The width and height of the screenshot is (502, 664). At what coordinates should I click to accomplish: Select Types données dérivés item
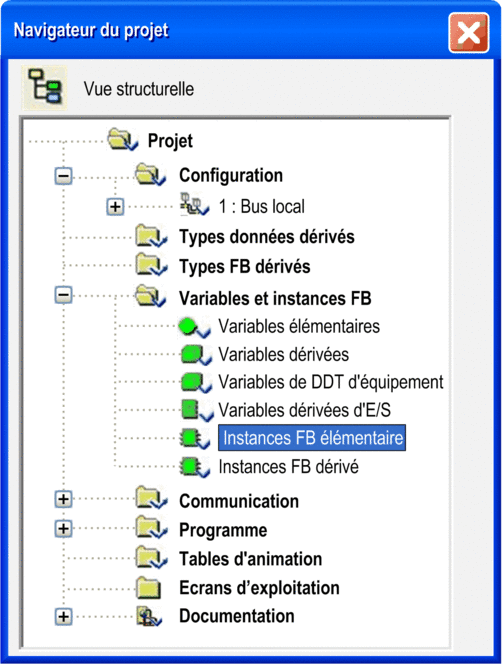tap(266, 237)
